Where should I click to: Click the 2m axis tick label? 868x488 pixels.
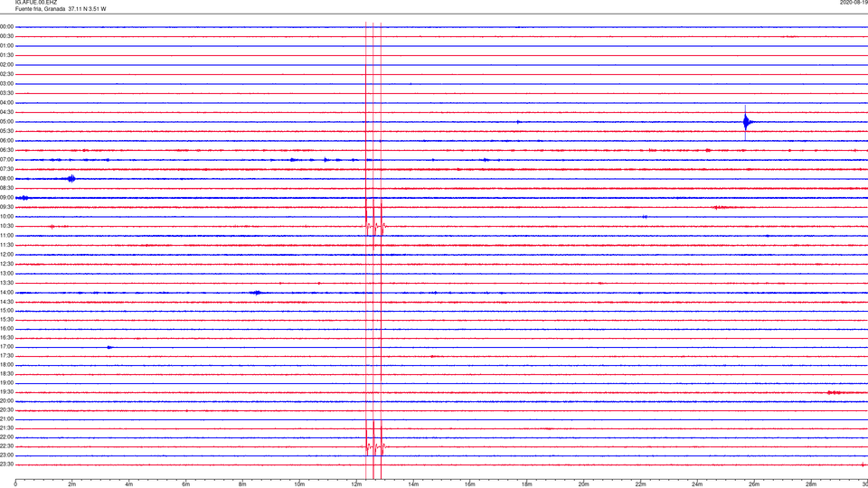tap(72, 484)
